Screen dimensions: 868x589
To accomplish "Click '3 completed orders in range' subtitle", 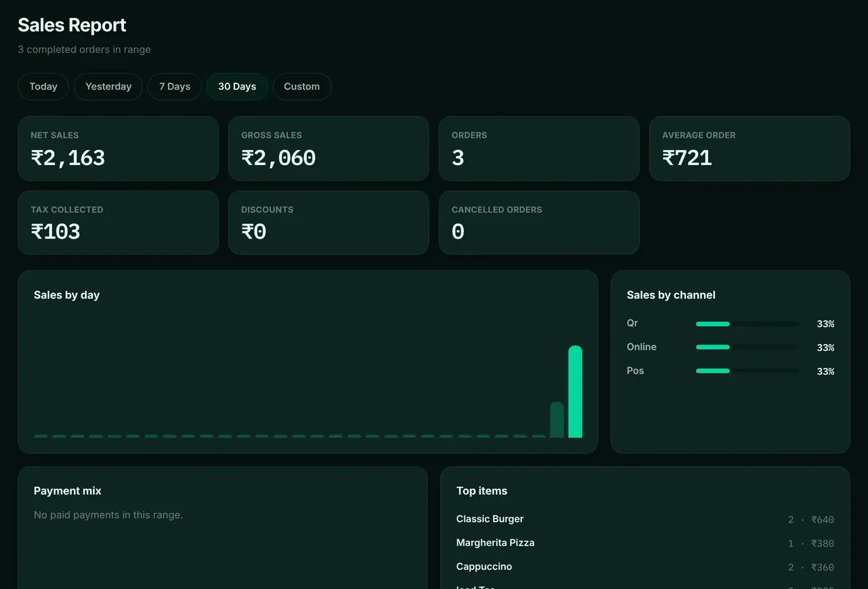I will [84, 49].
